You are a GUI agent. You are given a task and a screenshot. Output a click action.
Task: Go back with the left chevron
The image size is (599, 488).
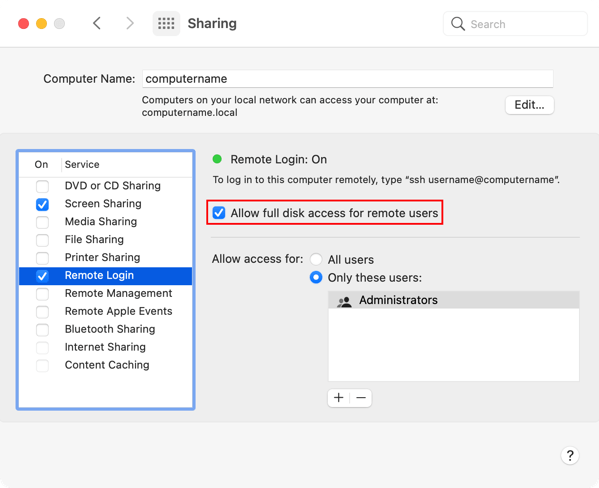click(97, 23)
